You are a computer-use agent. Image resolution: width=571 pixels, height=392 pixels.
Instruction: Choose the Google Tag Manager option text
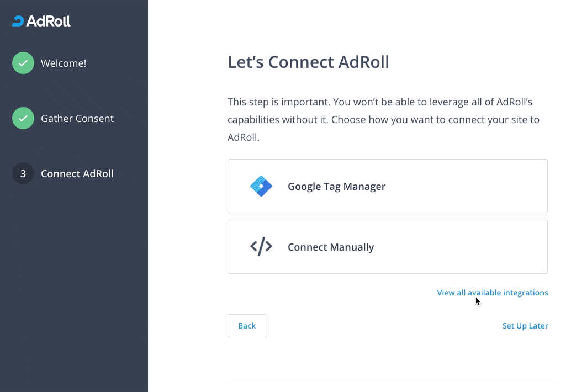point(336,187)
